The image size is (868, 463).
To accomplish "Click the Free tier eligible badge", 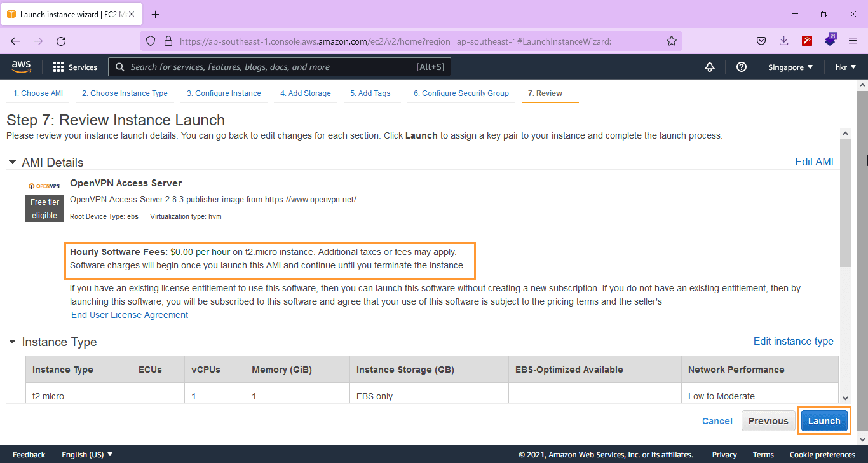I will point(44,209).
